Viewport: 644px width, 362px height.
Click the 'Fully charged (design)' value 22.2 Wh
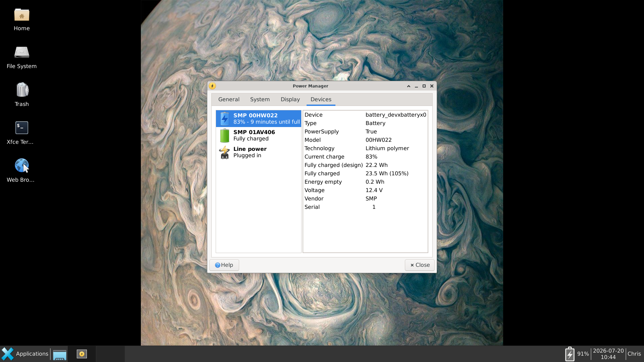coord(376,165)
